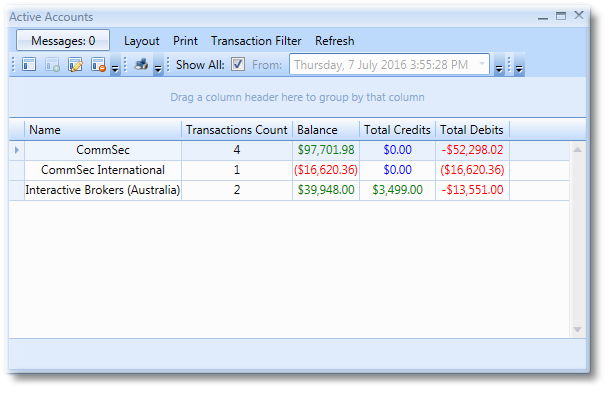Click the ($16,620.36) total debits cell
Viewport: 610px width, 393px height.
click(472, 170)
